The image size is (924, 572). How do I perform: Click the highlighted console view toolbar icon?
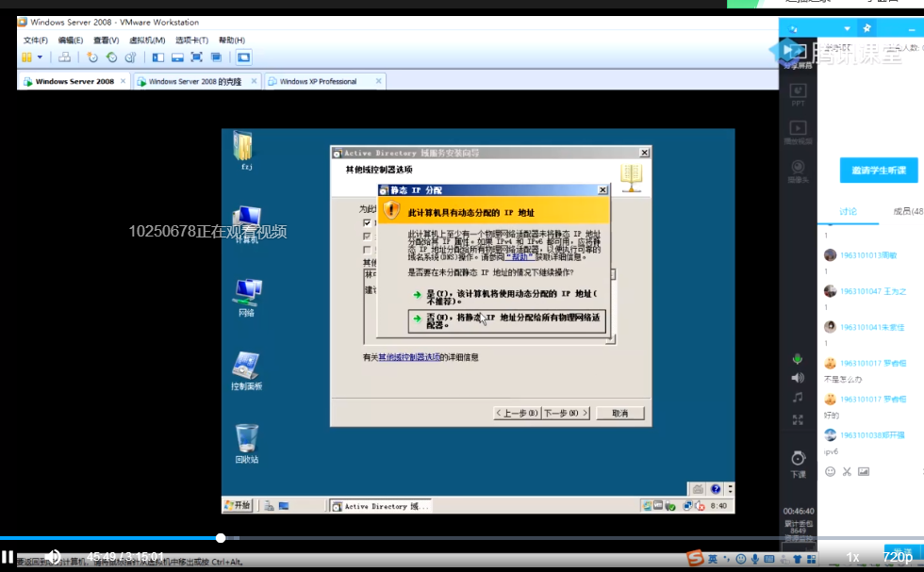(243, 57)
